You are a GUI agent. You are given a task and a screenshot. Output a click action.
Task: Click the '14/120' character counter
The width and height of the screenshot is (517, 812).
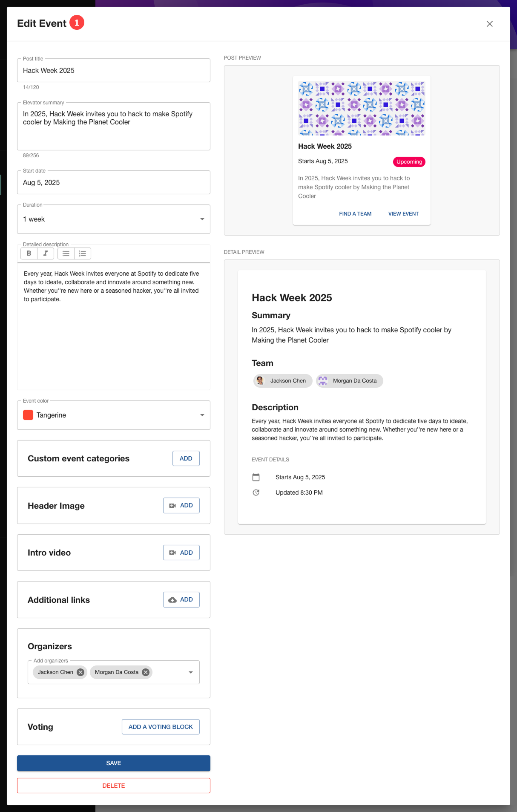[31, 87]
